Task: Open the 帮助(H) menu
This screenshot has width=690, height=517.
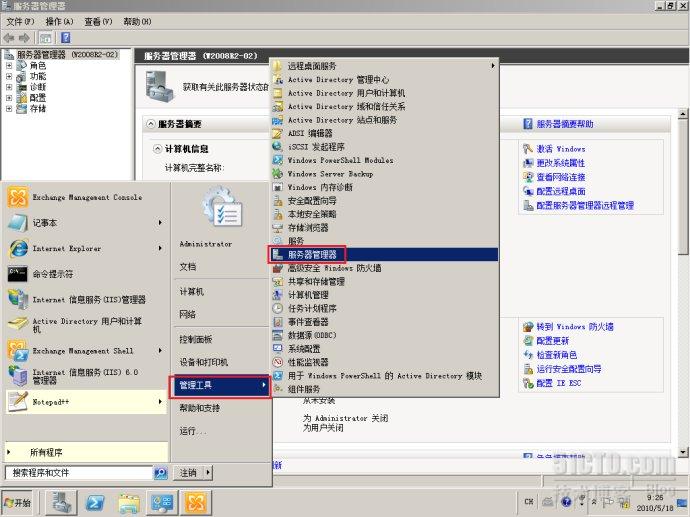Action: click(137, 22)
